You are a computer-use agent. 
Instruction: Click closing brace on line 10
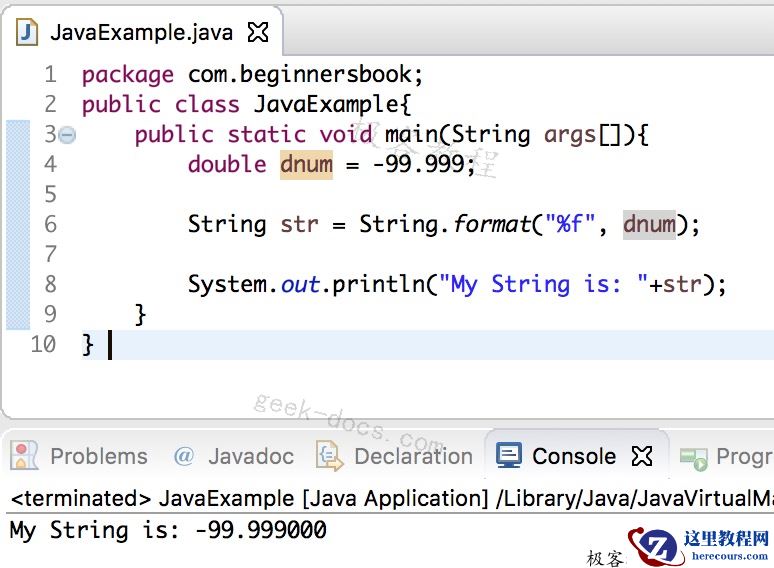click(87, 344)
